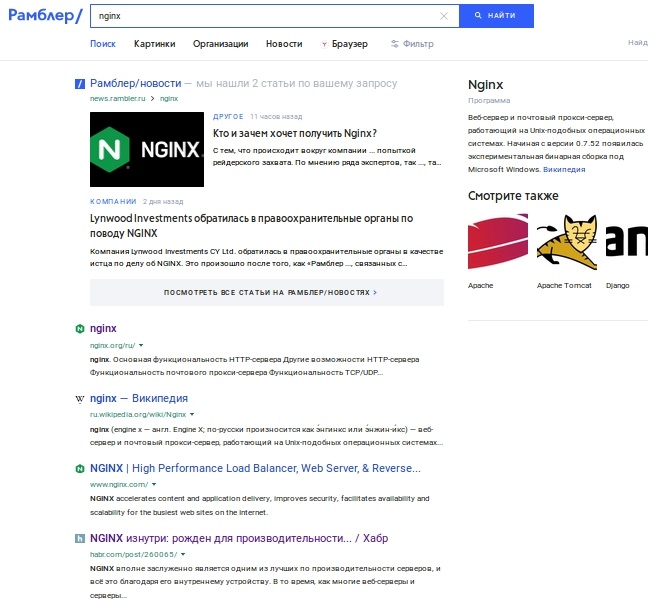Open the Apache feather logo thumbnail
Viewport: 648px width, 602px height.
tap(498, 242)
